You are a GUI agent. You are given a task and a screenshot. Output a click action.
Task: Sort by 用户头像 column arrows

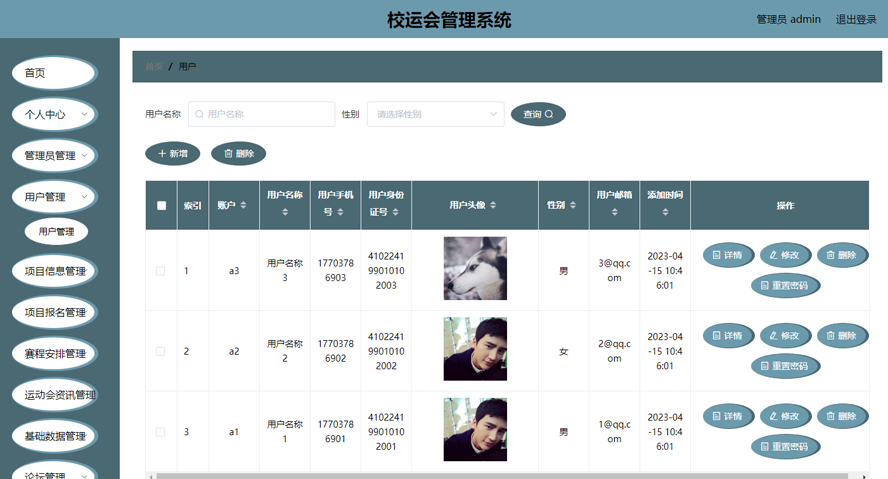point(493,205)
